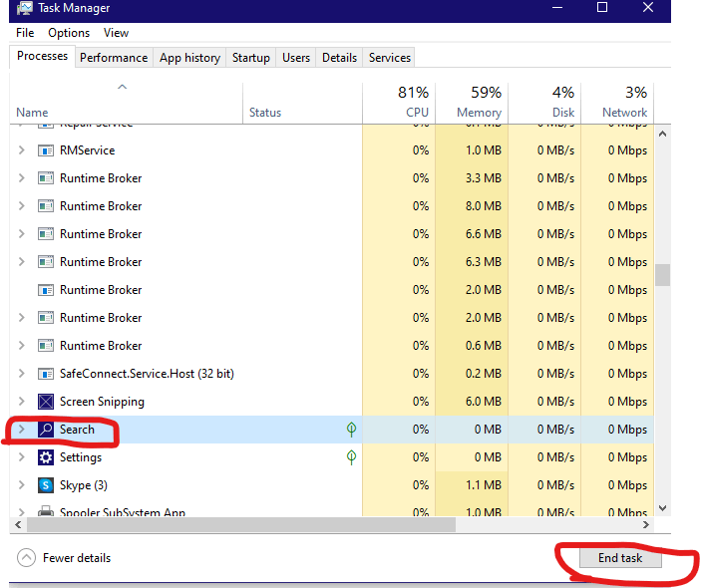Click icon of Runtime Broker using 6.6 MB
The width and height of the screenshot is (701, 588).
(46, 234)
